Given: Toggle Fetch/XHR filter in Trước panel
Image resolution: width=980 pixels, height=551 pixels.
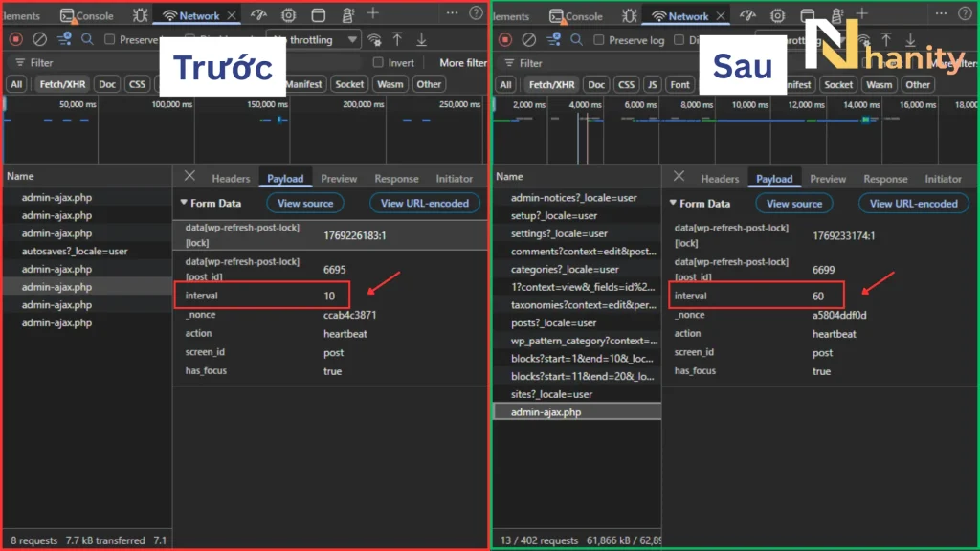Looking at the screenshot, I should tap(62, 84).
